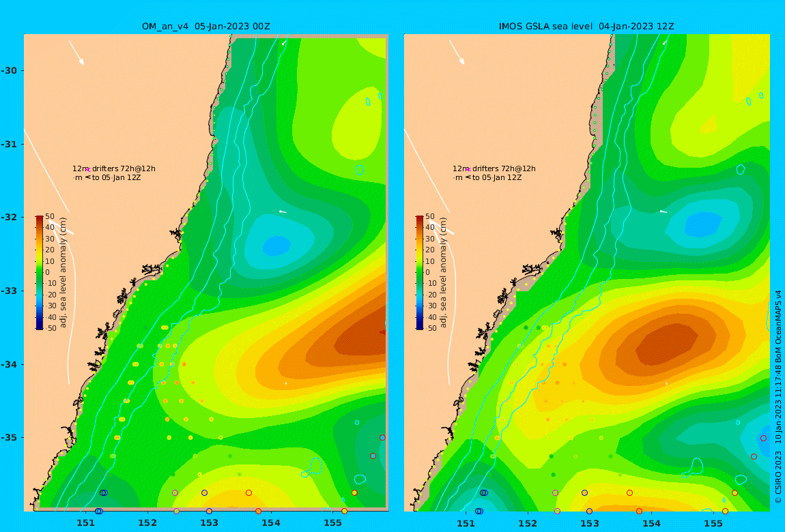Click the blue low-anomaly core in right map
This screenshot has height=532, width=785.
[703, 224]
